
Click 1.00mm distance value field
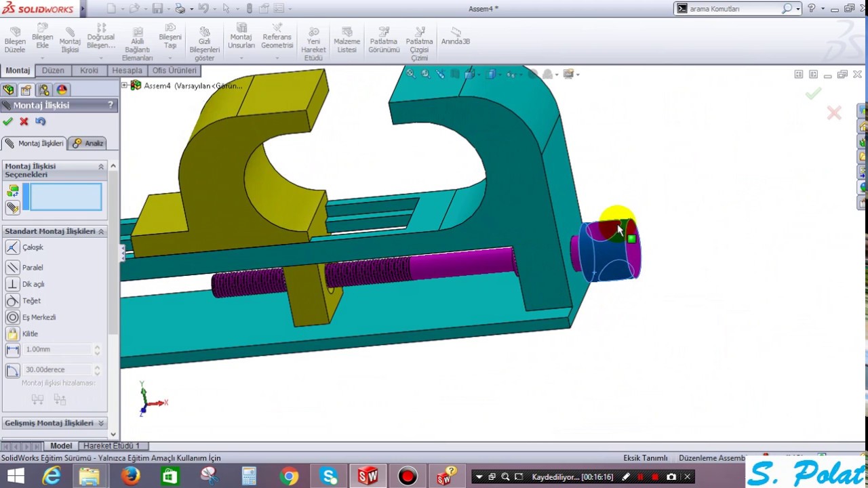[x=58, y=349]
